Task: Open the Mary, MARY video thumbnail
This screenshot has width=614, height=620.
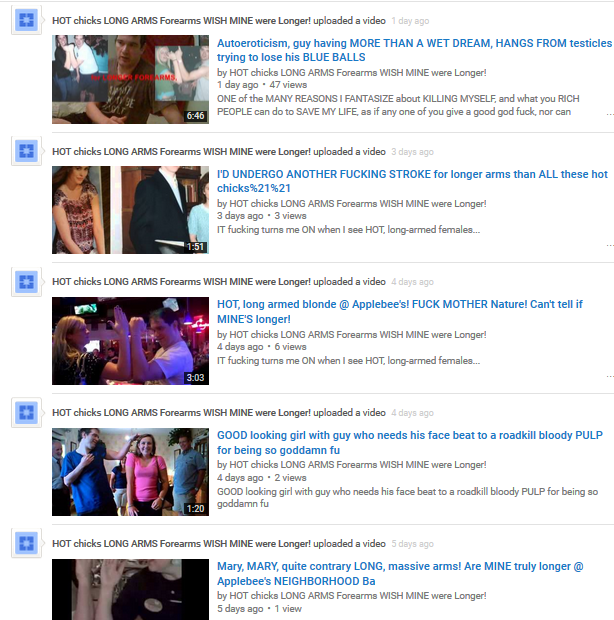Action: tap(130, 589)
